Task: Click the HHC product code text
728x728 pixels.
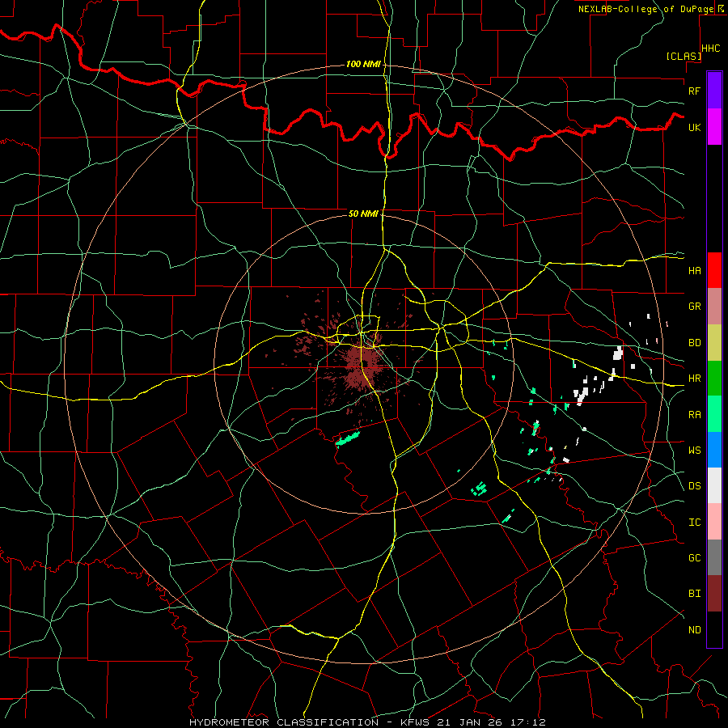Action: [x=711, y=49]
